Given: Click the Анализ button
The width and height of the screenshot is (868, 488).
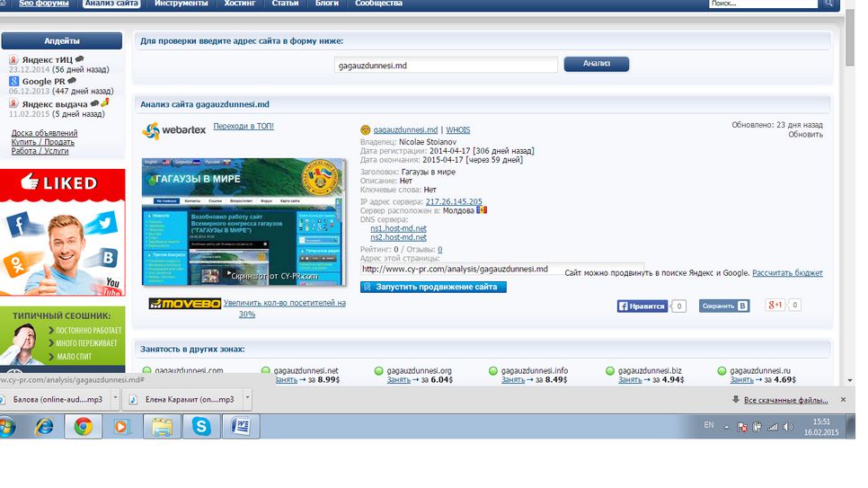Looking at the screenshot, I should pos(597,64).
